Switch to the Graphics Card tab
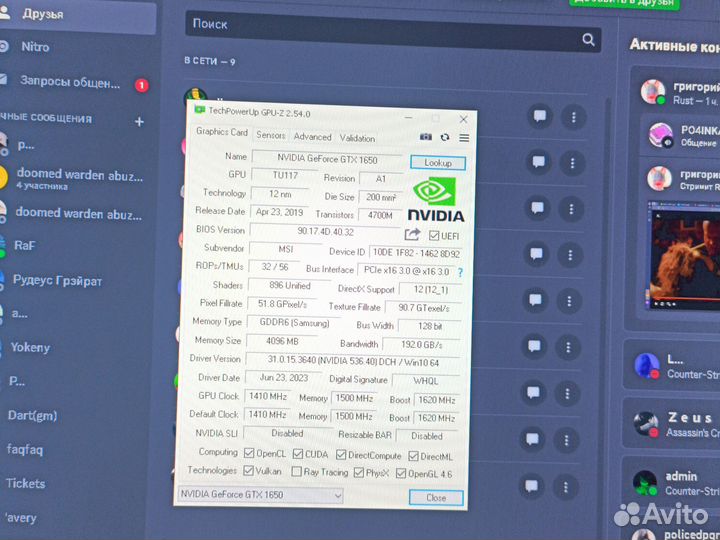The height and width of the screenshot is (540, 720). click(221, 132)
